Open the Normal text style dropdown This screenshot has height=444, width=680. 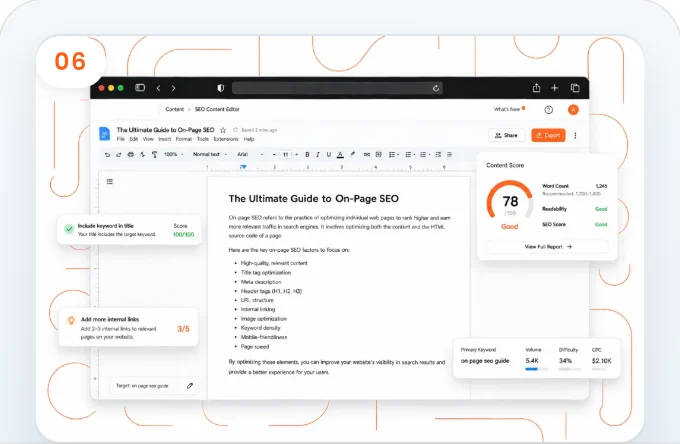210,154
